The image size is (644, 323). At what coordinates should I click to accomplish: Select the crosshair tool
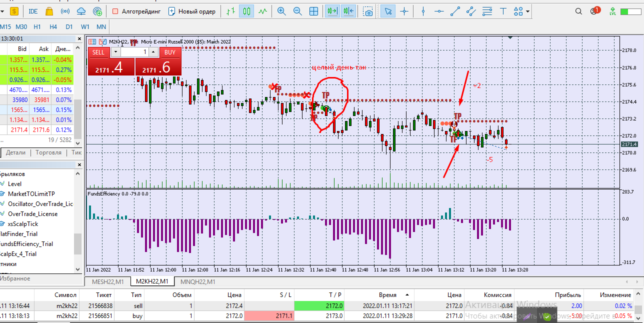pos(404,11)
